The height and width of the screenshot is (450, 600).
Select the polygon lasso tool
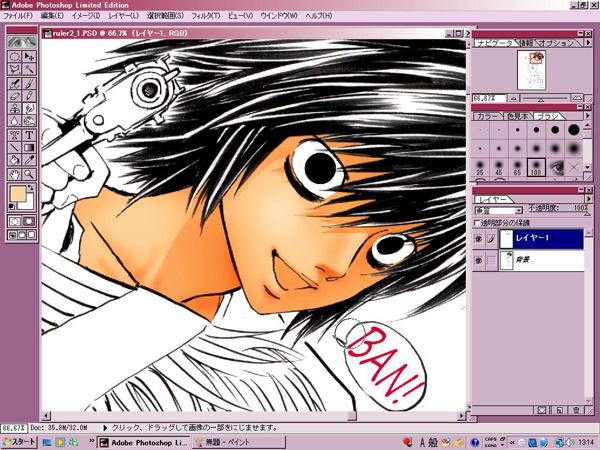pyautogui.click(x=15, y=69)
